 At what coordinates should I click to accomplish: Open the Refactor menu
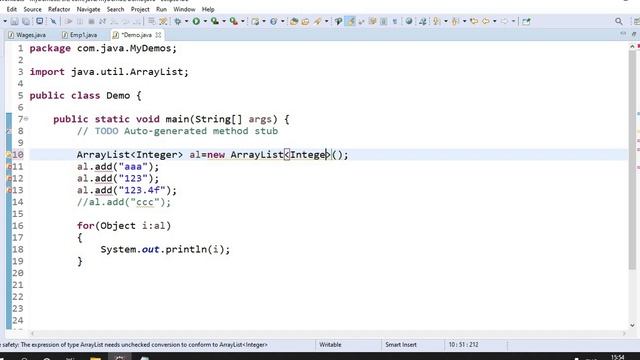pyautogui.click(x=59, y=9)
